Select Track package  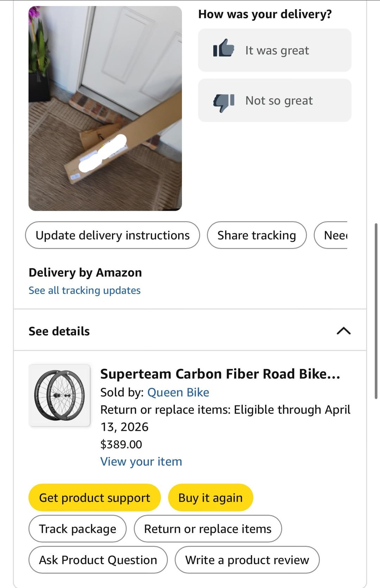77,528
